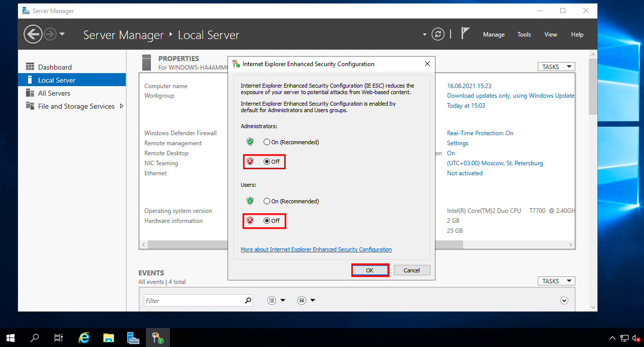The width and height of the screenshot is (644, 347).
Task: Select Off for Administrators
Action: click(x=272, y=162)
